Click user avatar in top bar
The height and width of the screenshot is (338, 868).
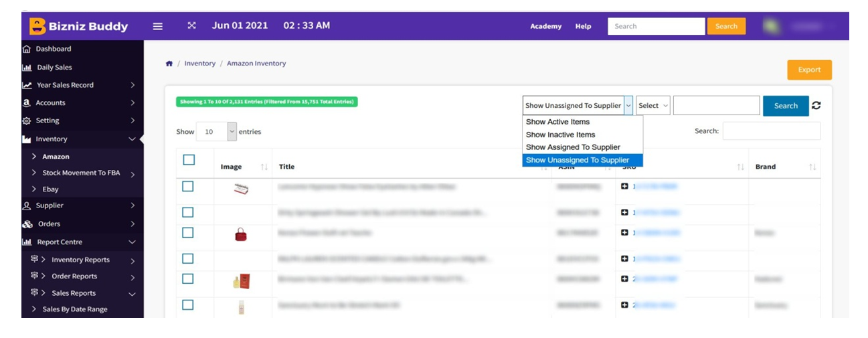773,26
